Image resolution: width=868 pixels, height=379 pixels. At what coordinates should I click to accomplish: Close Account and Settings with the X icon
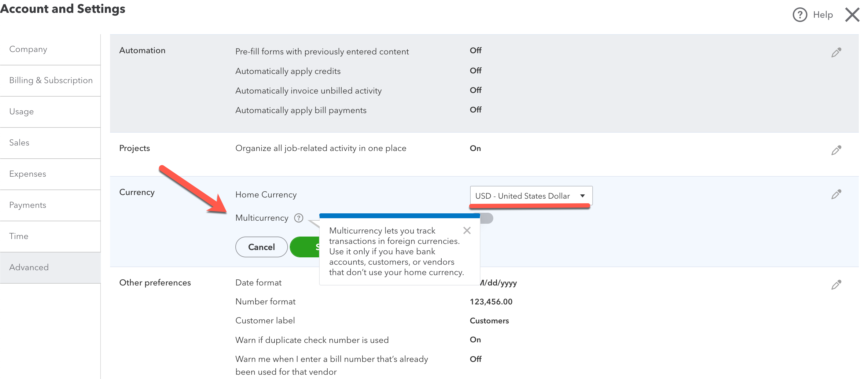pos(852,15)
